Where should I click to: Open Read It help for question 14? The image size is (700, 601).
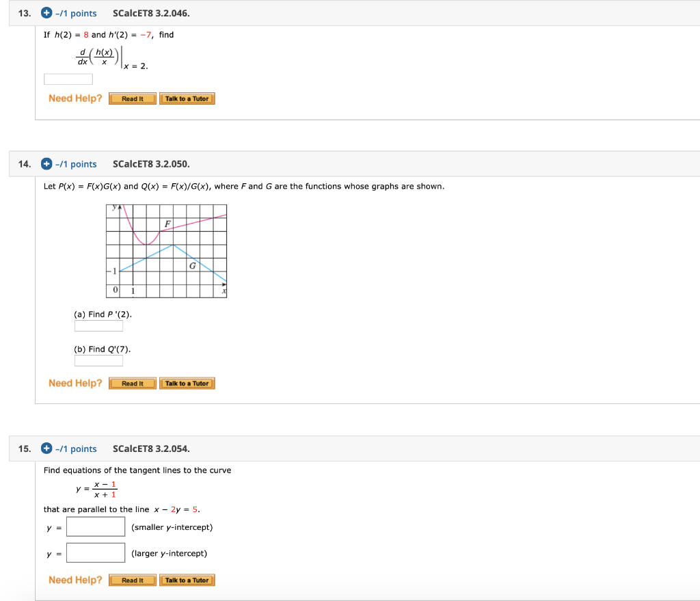131,383
